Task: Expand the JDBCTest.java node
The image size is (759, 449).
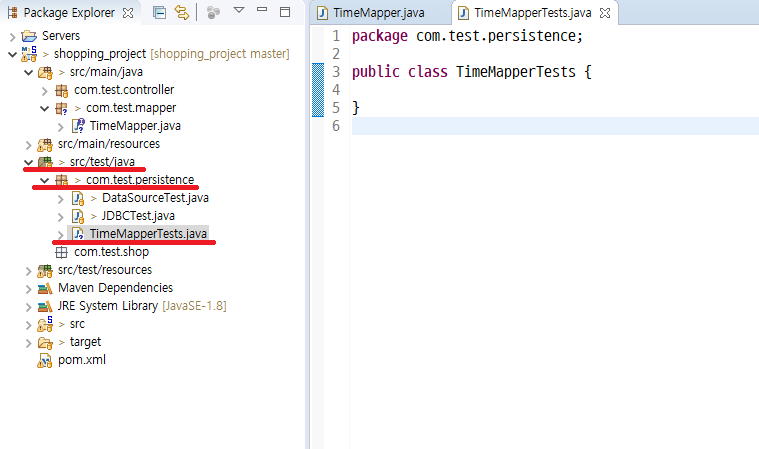Action: coord(61,217)
